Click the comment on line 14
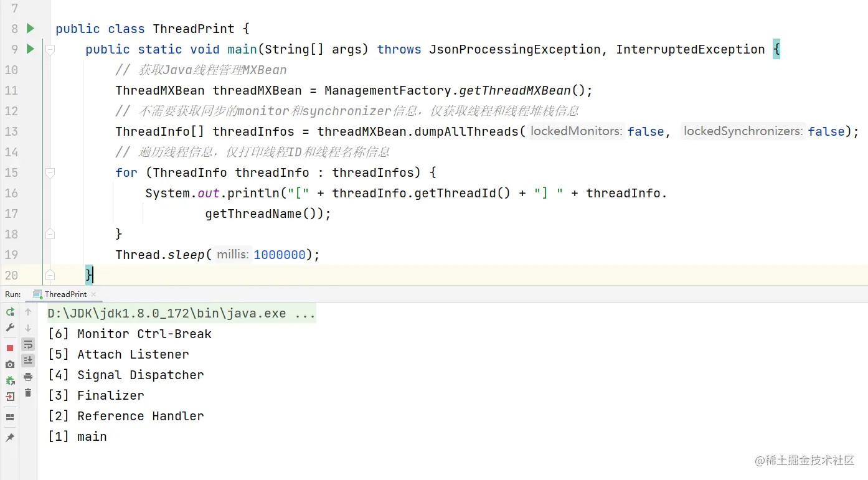The image size is (868, 480). pyautogui.click(x=253, y=152)
